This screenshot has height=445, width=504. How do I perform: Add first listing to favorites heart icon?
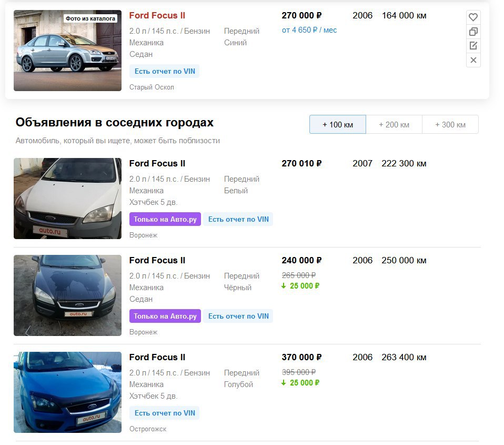pos(473,17)
